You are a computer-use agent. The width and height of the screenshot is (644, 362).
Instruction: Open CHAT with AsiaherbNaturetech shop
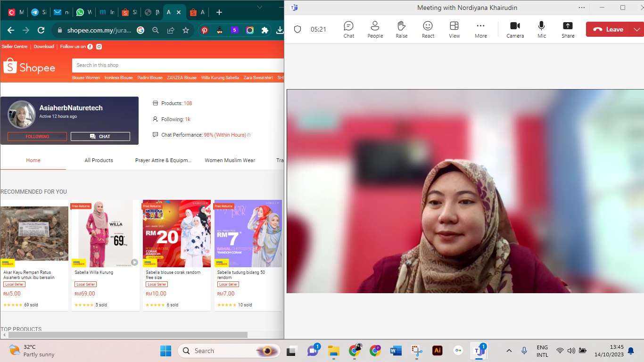click(100, 136)
